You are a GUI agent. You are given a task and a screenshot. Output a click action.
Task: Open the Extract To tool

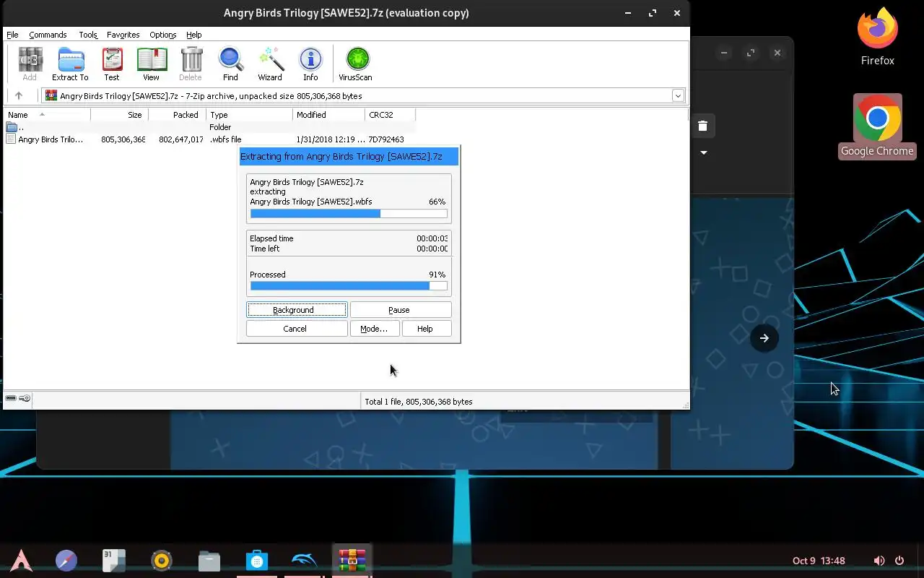click(70, 64)
